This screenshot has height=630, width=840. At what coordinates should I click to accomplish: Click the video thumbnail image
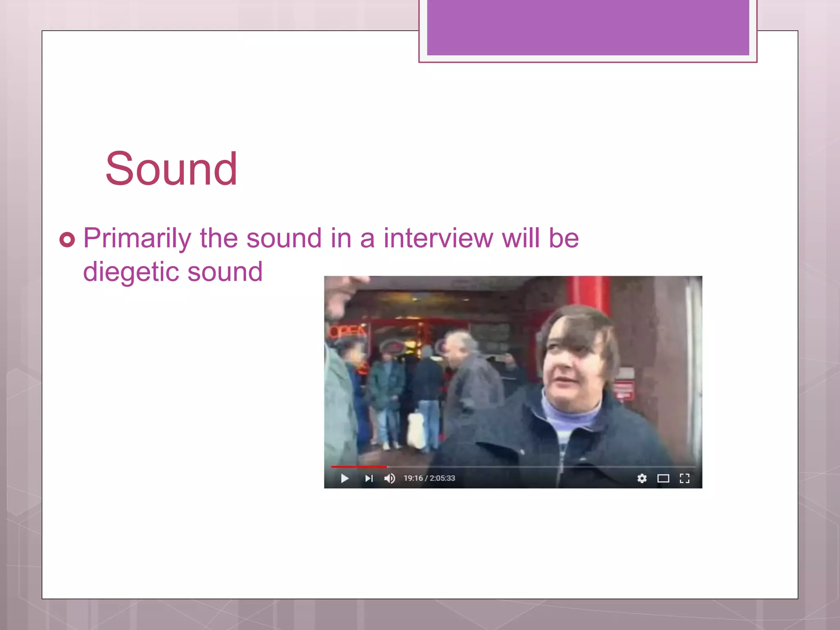[x=513, y=382]
